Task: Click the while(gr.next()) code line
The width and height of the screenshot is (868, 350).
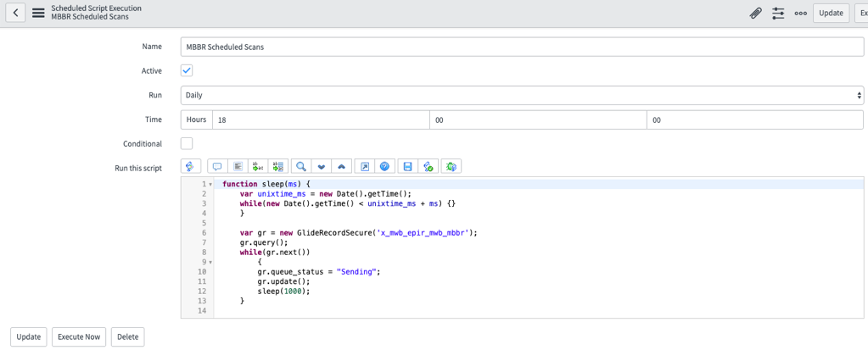Action: tap(275, 253)
